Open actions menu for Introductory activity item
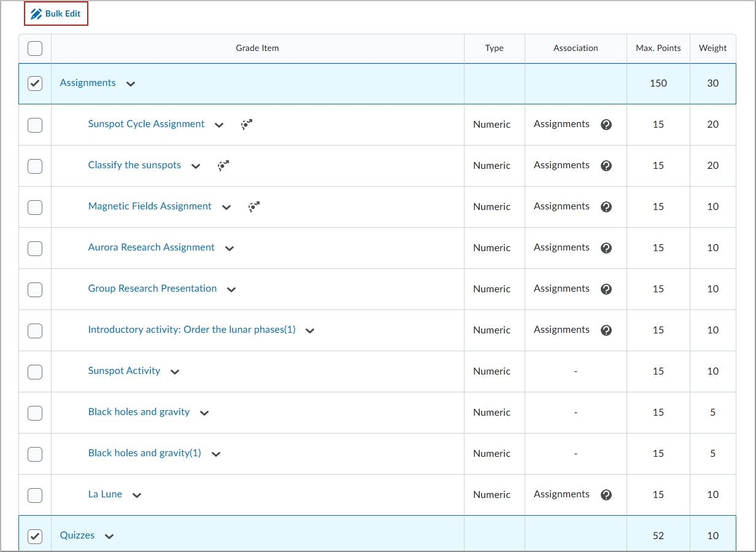This screenshot has width=756, height=552. [310, 331]
